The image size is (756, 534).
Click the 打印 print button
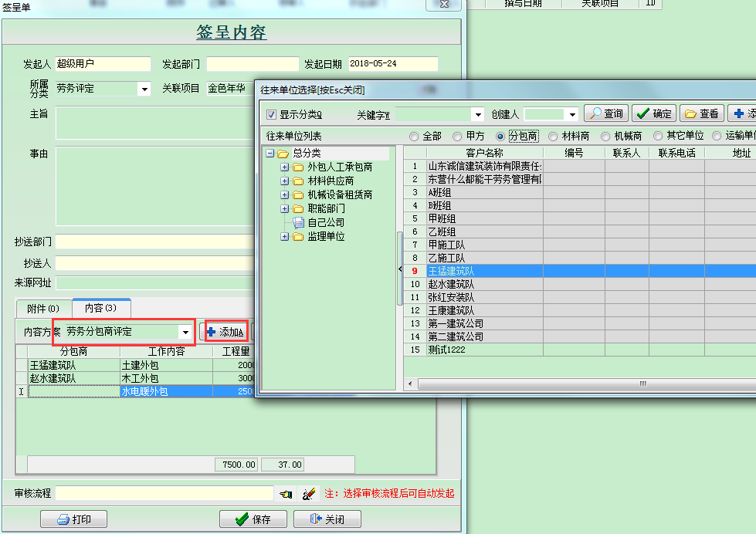tap(74, 519)
